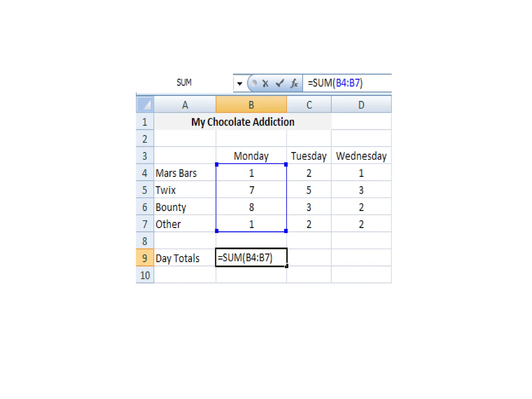Click the Enter checkmark icon in formula bar
The width and height of the screenshot is (532, 399).
[280, 83]
